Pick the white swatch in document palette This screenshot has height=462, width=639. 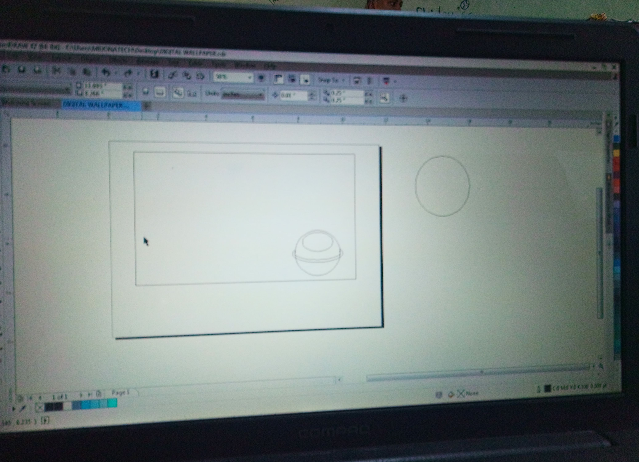(x=68, y=405)
